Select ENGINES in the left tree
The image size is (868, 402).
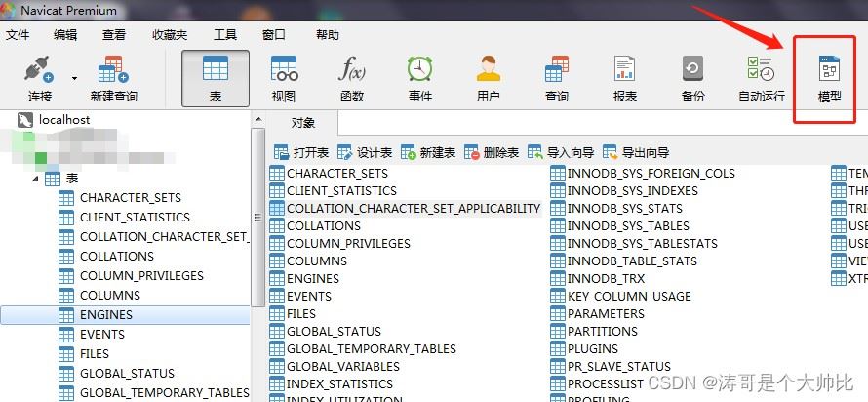125,315
